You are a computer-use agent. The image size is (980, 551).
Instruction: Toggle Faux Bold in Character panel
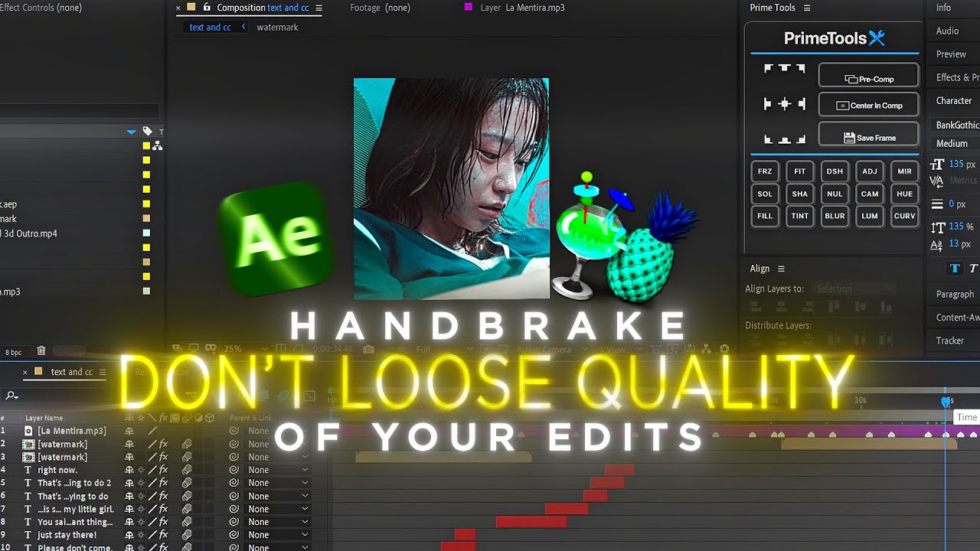click(x=955, y=269)
